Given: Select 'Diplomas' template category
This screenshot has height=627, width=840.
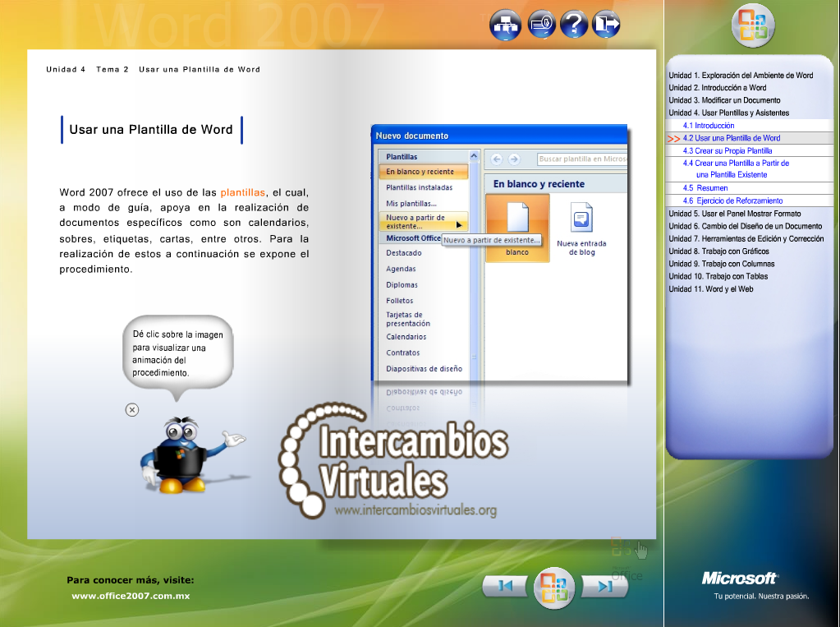Looking at the screenshot, I should (x=402, y=285).
